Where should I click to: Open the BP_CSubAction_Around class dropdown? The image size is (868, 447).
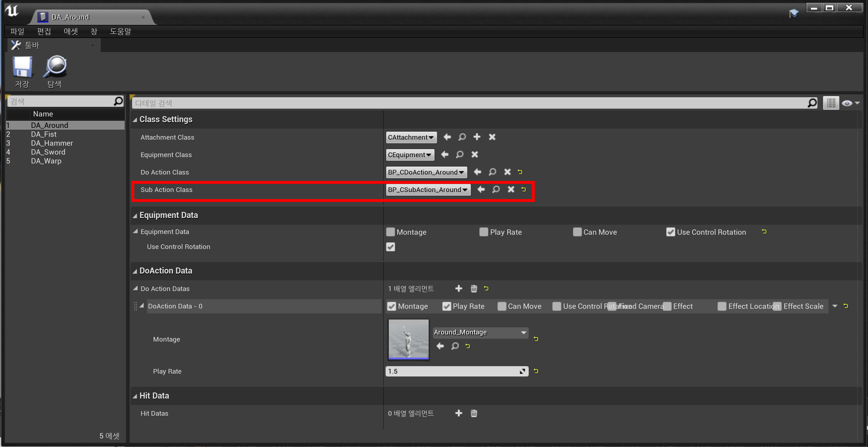(428, 190)
